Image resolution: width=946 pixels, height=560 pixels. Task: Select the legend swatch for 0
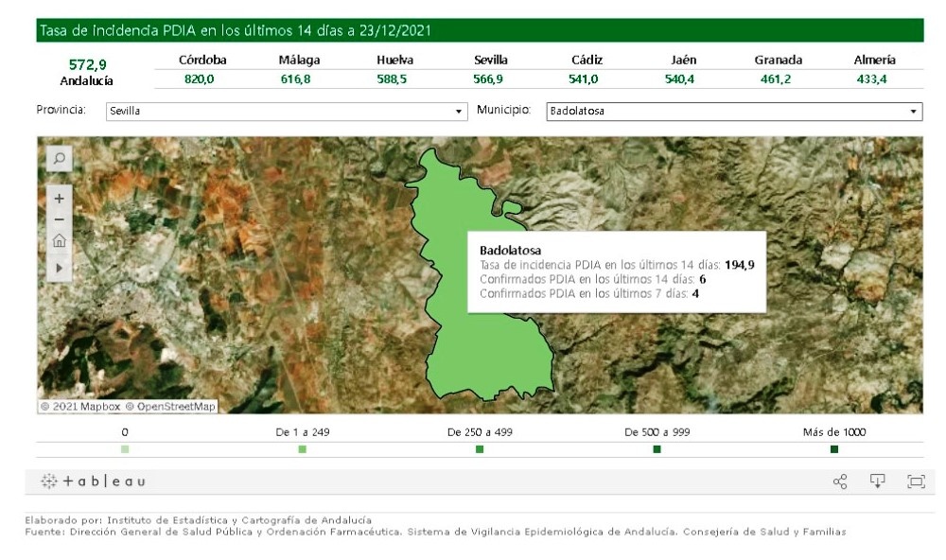pyautogui.click(x=125, y=449)
